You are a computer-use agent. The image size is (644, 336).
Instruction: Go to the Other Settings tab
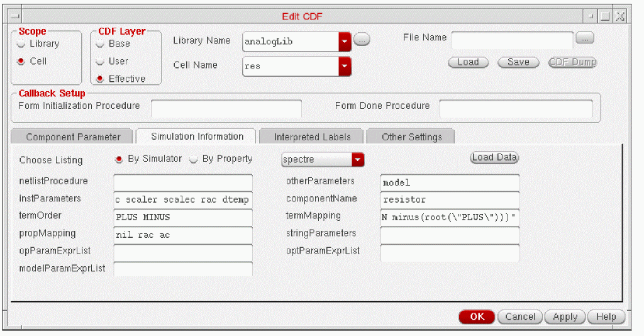[x=411, y=137]
